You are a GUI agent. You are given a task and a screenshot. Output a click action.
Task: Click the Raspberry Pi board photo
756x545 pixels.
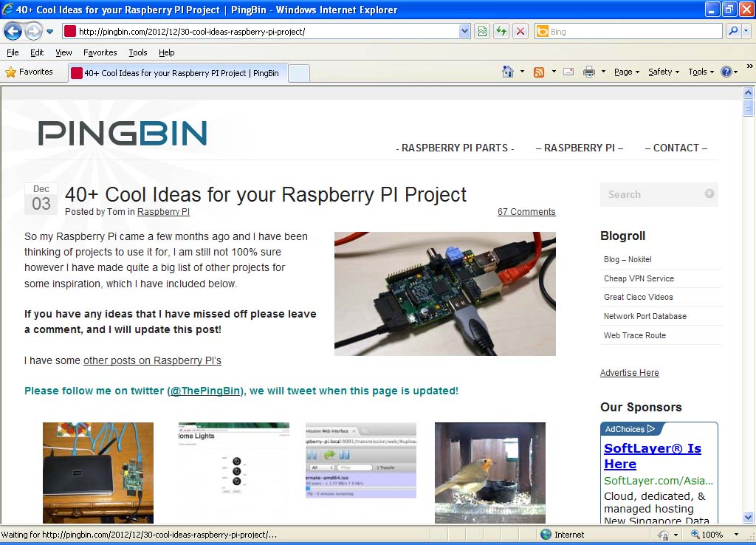(x=445, y=294)
